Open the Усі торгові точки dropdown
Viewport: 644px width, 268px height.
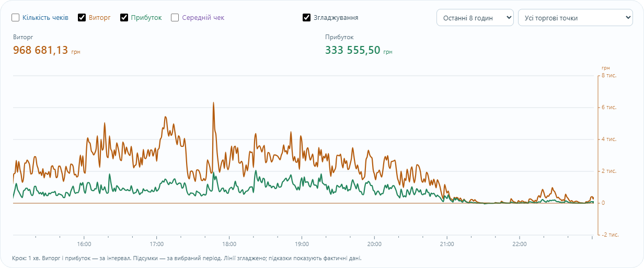coord(576,17)
